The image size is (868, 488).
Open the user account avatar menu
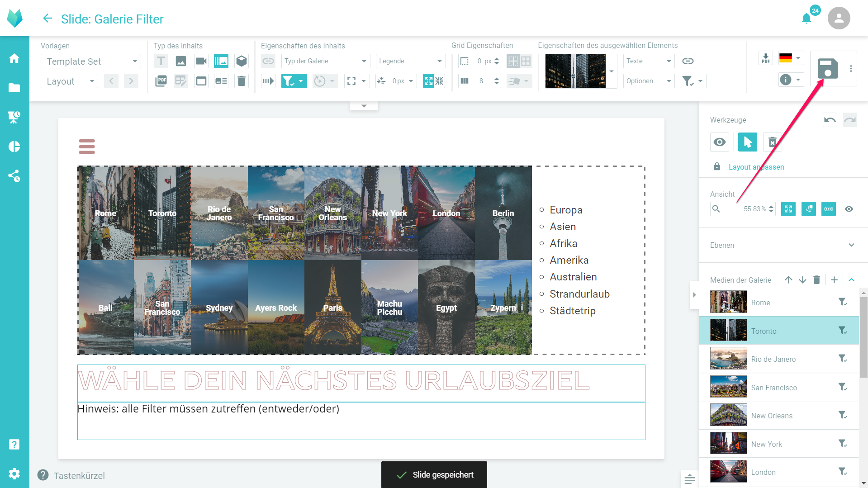click(x=839, y=19)
